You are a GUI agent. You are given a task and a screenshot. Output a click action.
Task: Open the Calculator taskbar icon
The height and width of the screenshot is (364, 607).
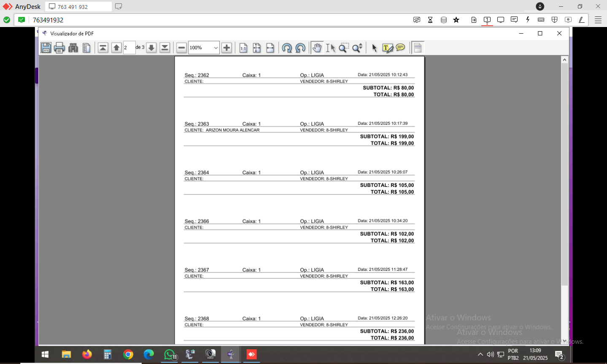click(x=108, y=354)
